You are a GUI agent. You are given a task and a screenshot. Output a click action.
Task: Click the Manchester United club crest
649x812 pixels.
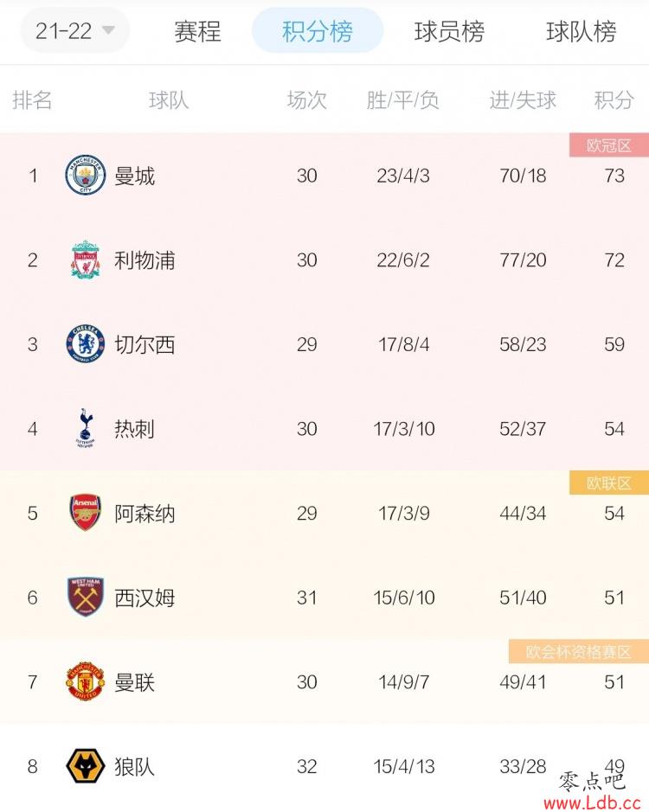[x=86, y=681]
